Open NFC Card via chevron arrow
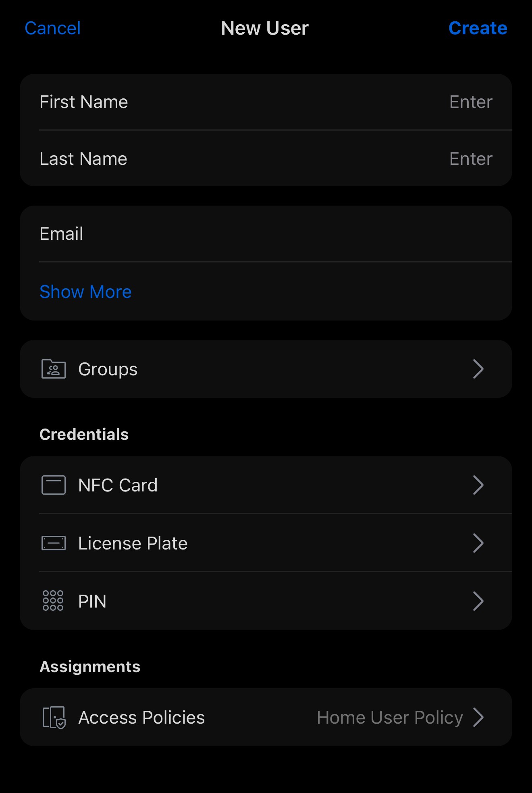 [478, 485]
